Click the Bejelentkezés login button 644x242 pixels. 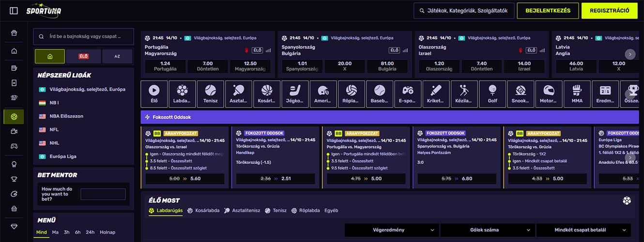pyautogui.click(x=547, y=11)
